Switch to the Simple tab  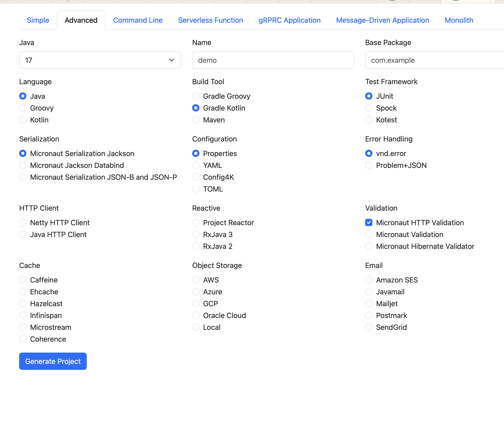coord(38,20)
